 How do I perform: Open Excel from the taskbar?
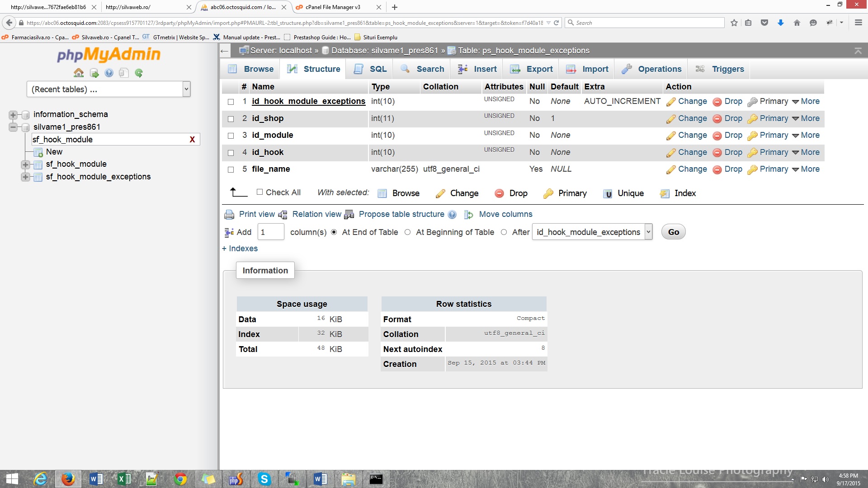[124, 479]
